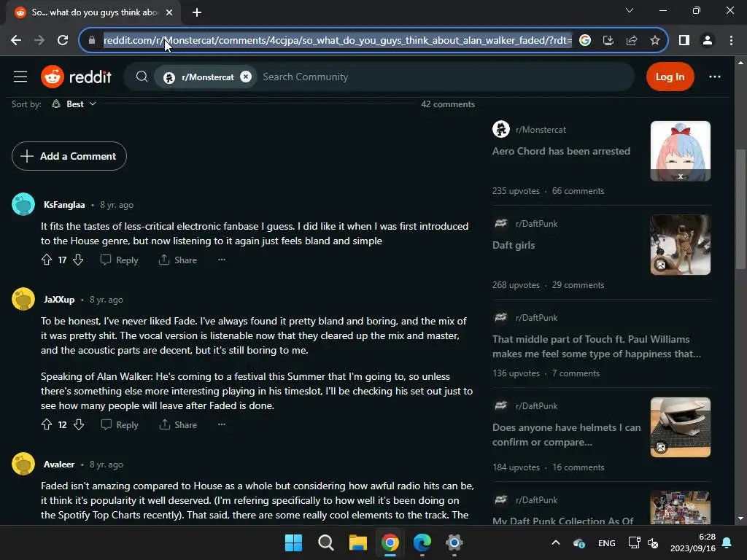Click KsFanglaa's avatar
The width and height of the screenshot is (747, 560).
(x=23, y=204)
